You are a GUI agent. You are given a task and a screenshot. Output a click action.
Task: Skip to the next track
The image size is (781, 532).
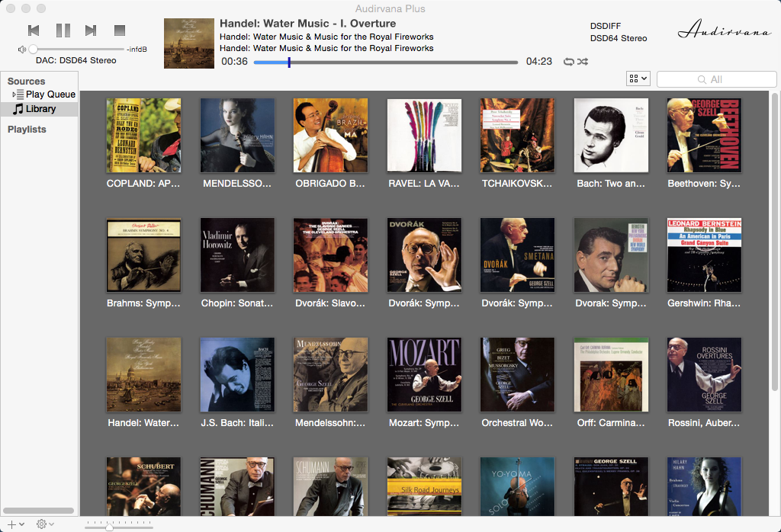point(91,30)
